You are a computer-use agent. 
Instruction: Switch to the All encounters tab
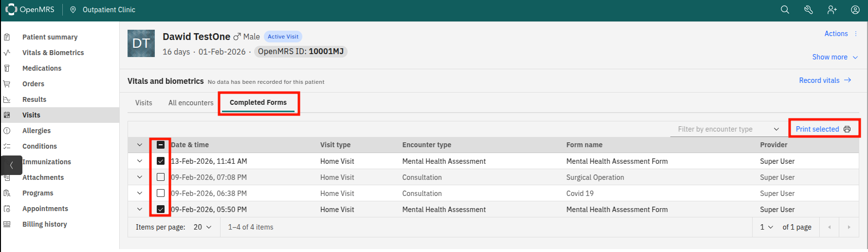click(191, 103)
